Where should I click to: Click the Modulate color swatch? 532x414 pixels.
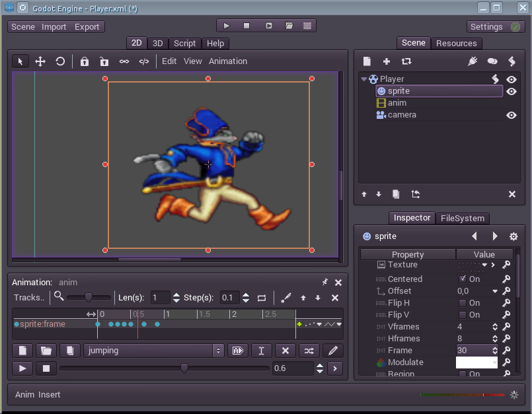tap(476, 362)
